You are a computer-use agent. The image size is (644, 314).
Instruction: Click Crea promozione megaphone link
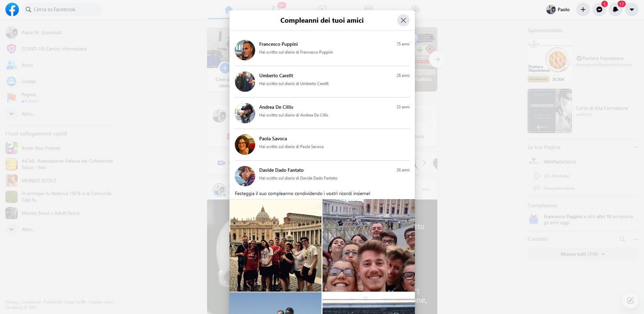click(554, 188)
